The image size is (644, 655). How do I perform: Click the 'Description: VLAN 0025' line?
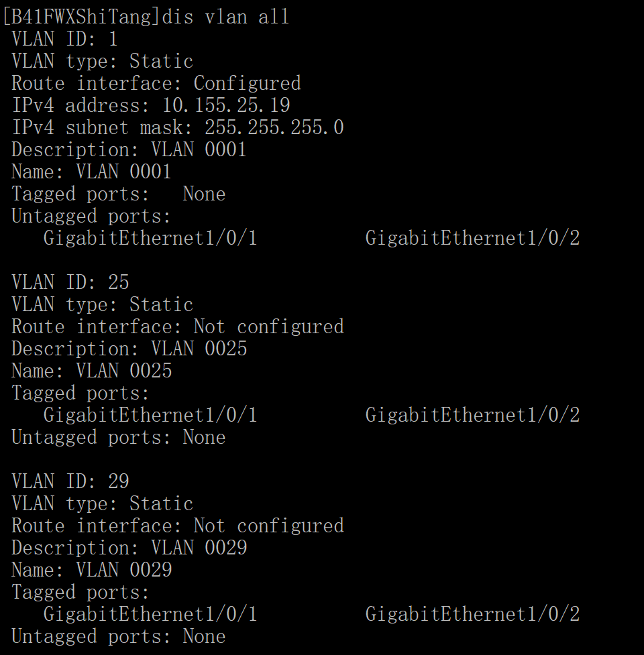point(129,349)
